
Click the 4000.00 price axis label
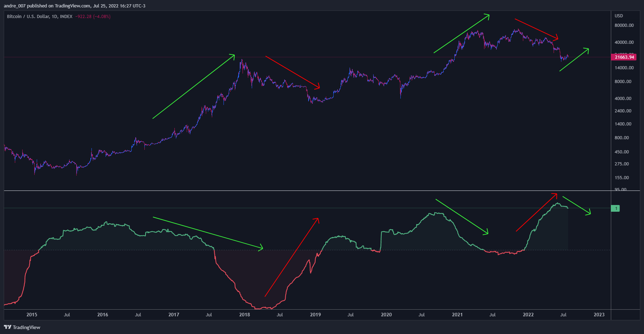pyautogui.click(x=623, y=99)
